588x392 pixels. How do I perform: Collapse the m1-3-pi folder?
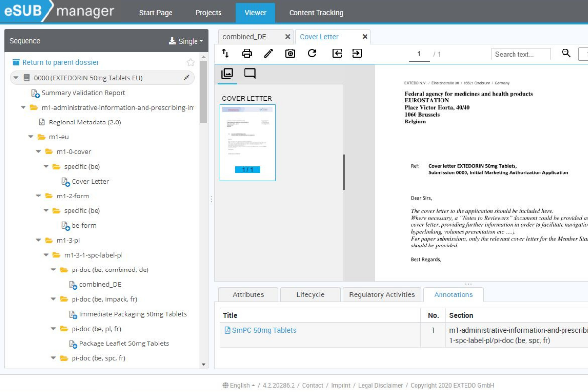coord(38,240)
